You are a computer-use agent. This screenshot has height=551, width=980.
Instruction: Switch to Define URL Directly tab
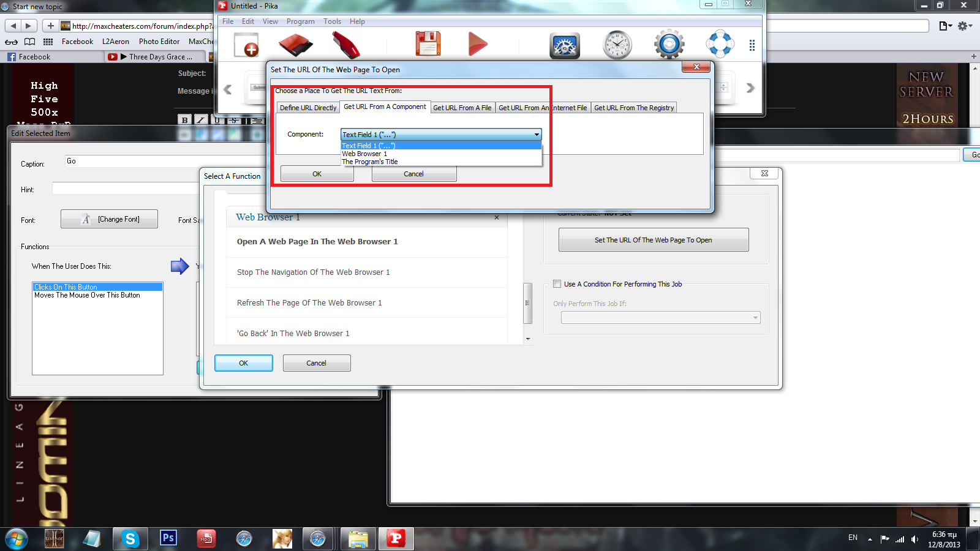click(x=308, y=108)
